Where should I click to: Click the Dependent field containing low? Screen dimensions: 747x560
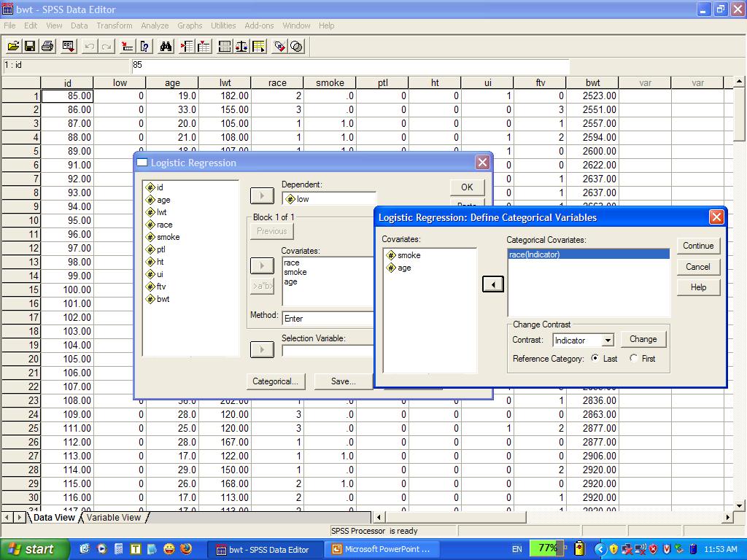(x=329, y=199)
